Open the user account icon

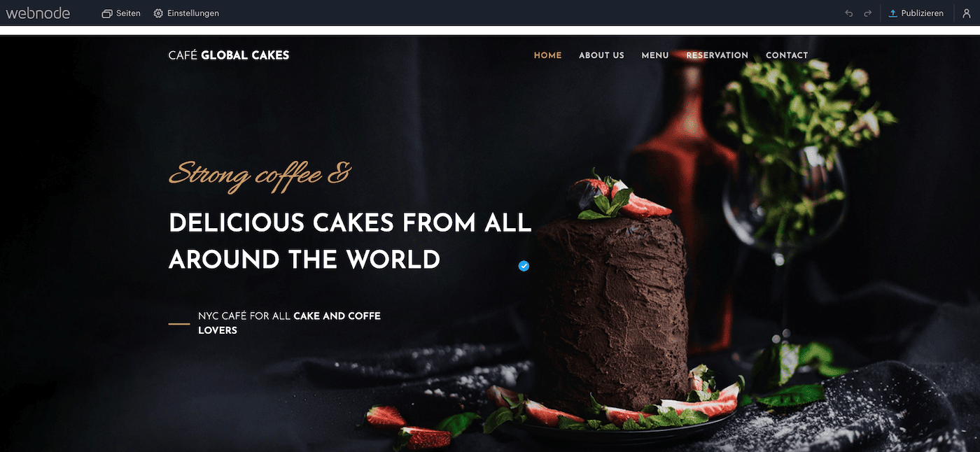967,13
